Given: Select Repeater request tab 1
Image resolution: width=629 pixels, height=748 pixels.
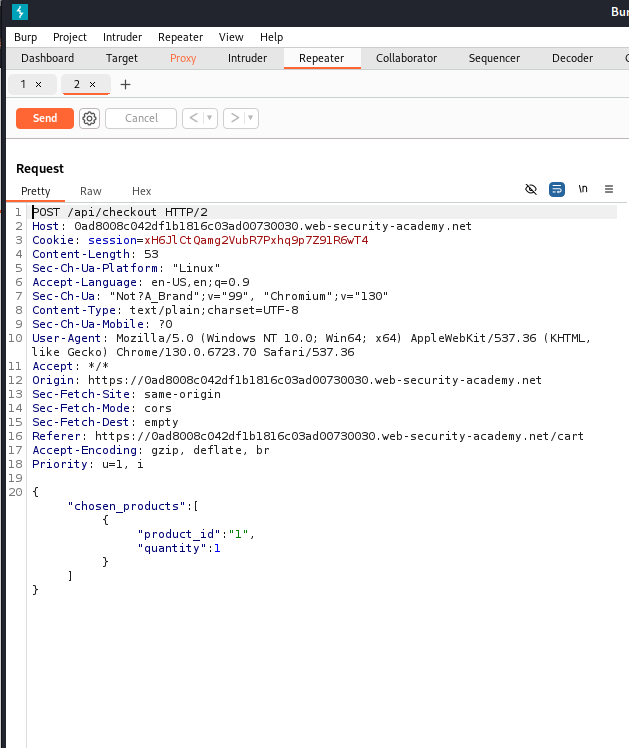Looking at the screenshot, I should (23, 84).
